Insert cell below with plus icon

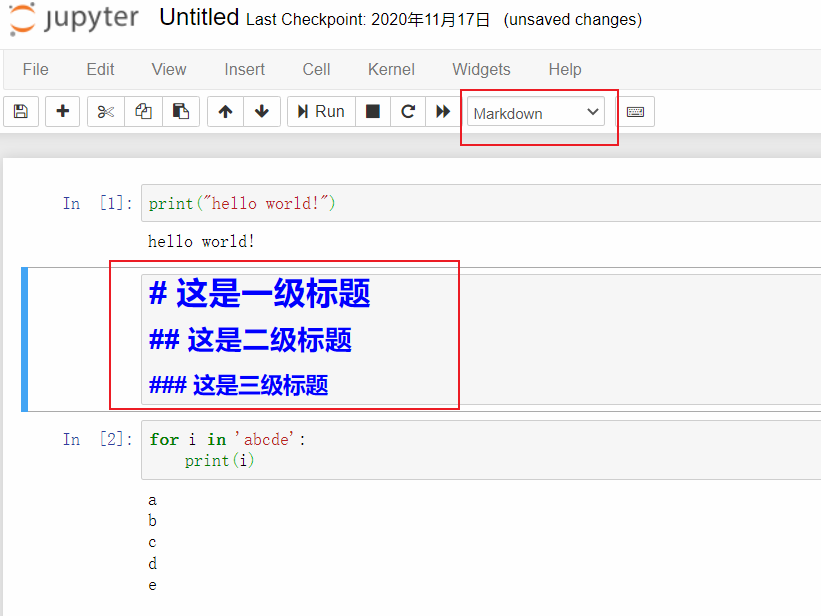[x=62, y=112]
